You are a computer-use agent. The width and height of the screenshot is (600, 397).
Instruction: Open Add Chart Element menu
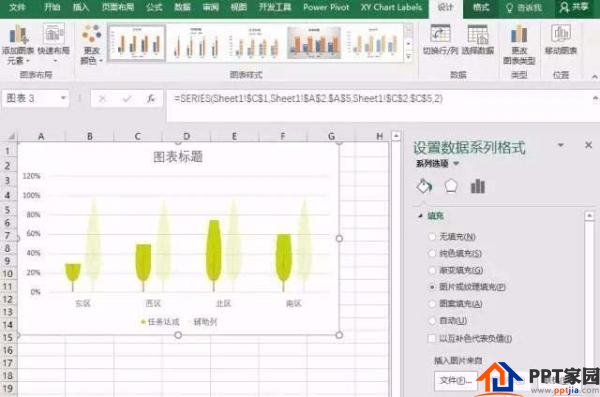[17, 44]
